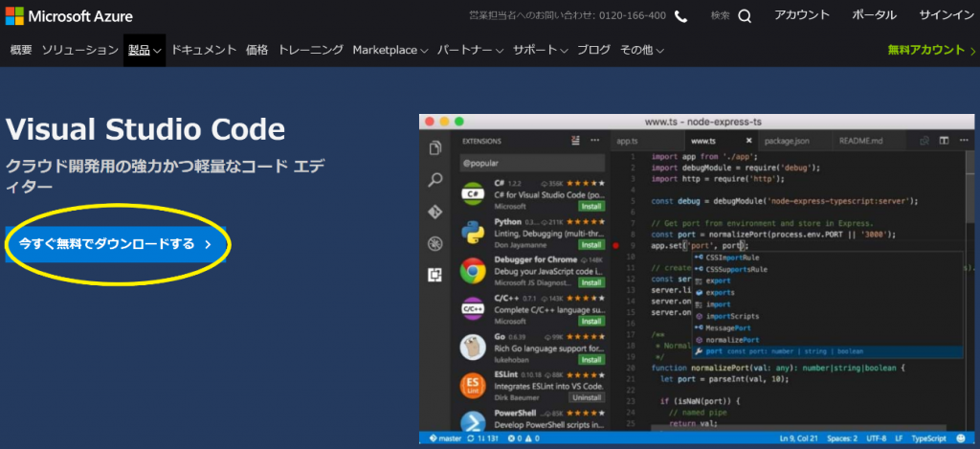Click the clear extensions list icon in EXTENSIONS header
This screenshot has width=980, height=449.
pyautogui.click(x=575, y=140)
